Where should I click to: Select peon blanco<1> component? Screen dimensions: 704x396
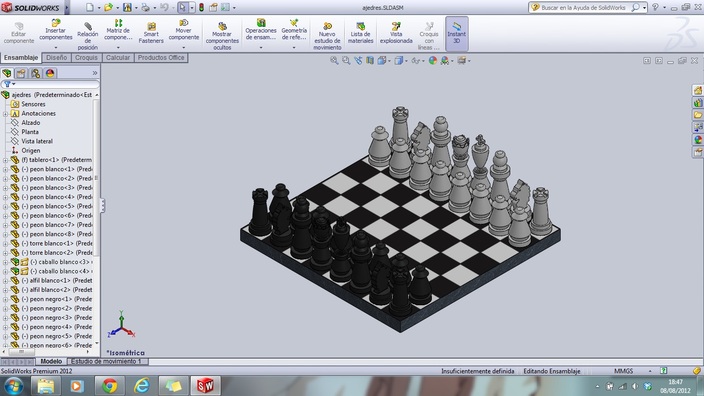pyautogui.click(x=52, y=169)
